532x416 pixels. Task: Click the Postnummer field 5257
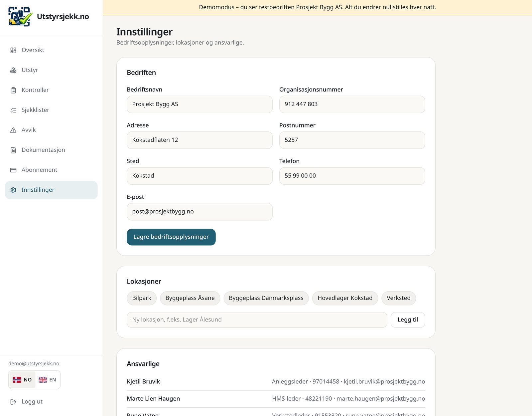352,140
